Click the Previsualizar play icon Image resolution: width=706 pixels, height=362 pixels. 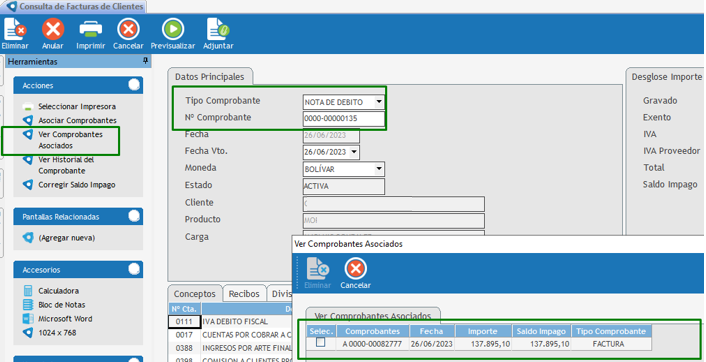[x=173, y=30]
